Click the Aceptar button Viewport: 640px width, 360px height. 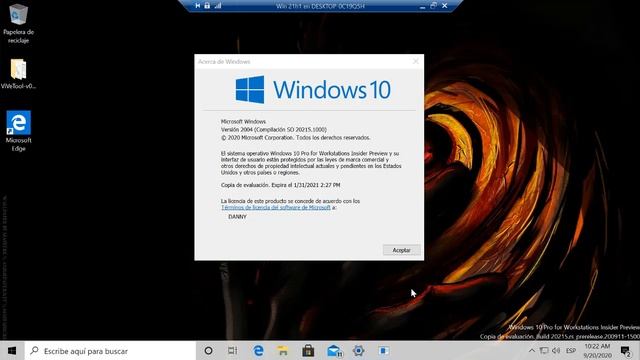(x=401, y=250)
